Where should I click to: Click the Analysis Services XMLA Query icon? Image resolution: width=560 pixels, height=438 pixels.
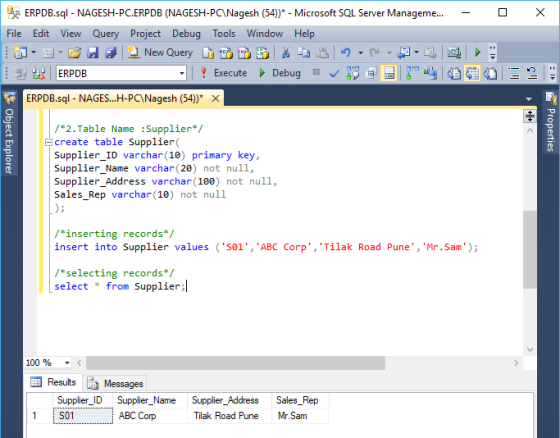(263, 53)
